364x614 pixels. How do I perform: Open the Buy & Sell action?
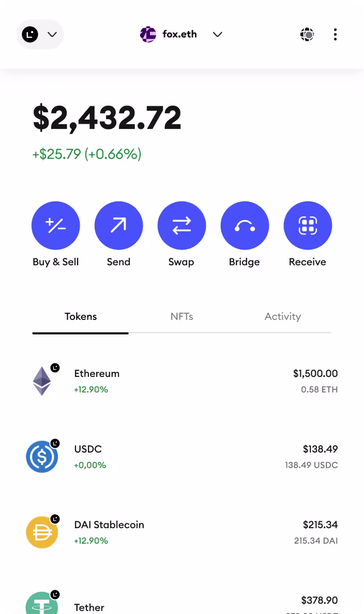[x=56, y=226]
